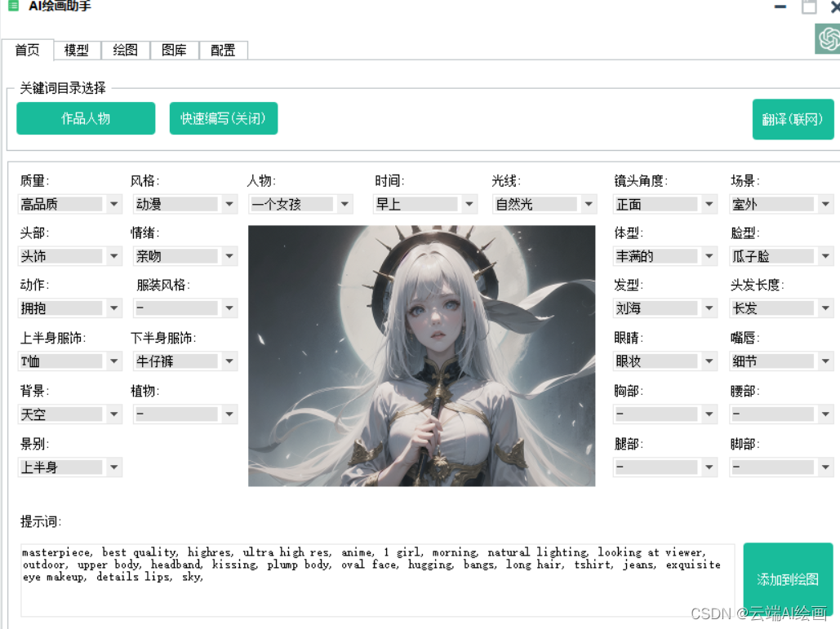
Task: Open the 脸型 dropdown showing 瓜子脸
Action: [781, 256]
